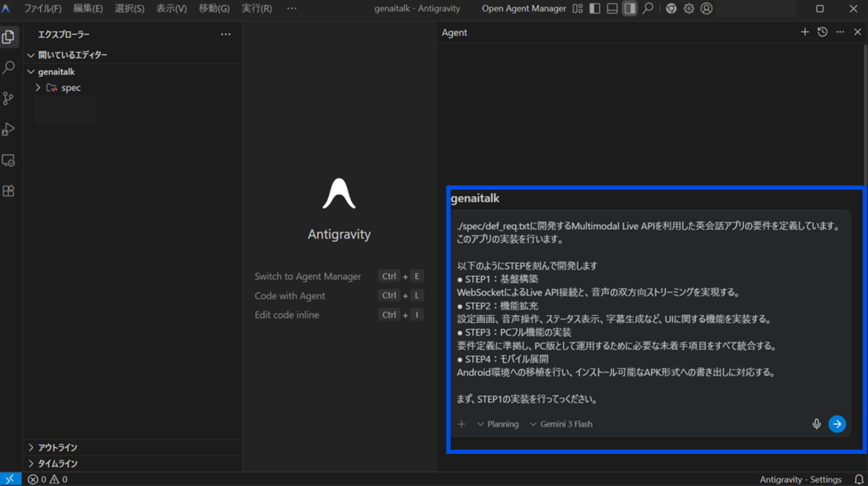The width and height of the screenshot is (868, 486).
Task: Send the prompt with the blue arrow button
Action: pyautogui.click(x=837, y=424)
